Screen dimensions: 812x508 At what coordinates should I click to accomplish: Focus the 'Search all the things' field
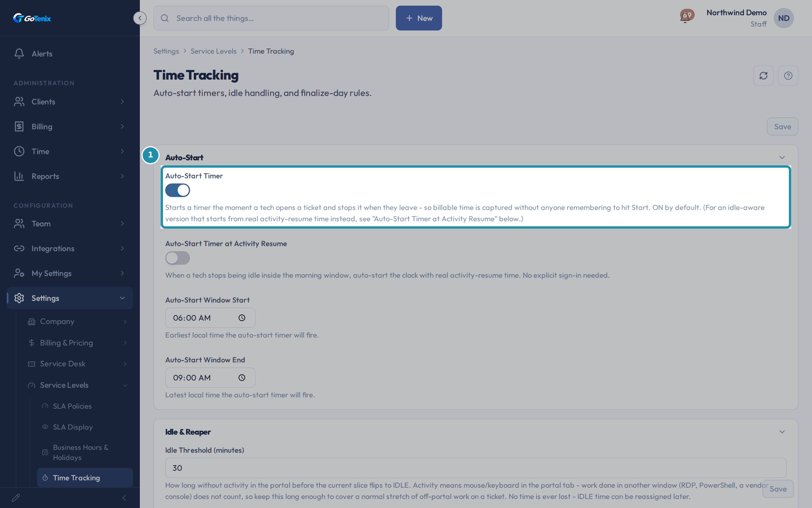coord(271,18)
